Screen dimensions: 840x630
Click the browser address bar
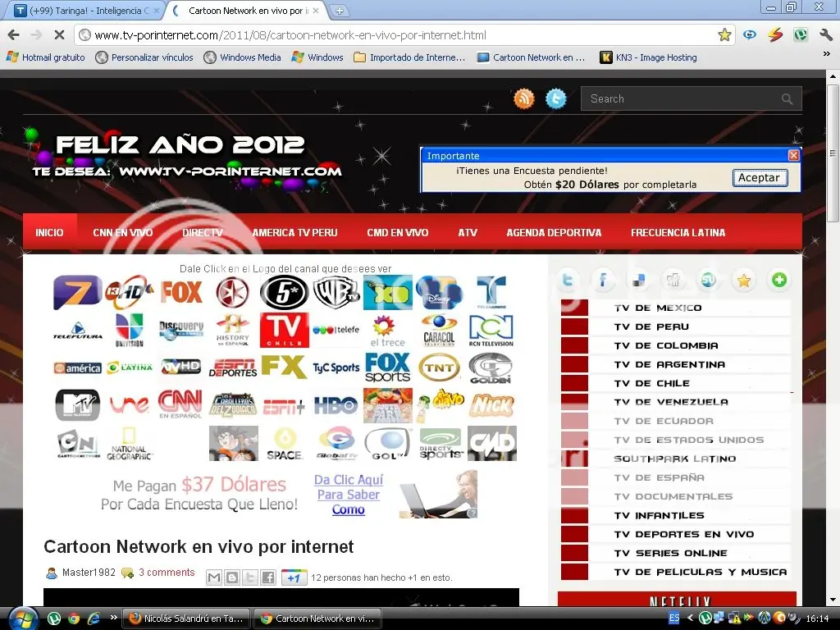click(x=395, y=35)
